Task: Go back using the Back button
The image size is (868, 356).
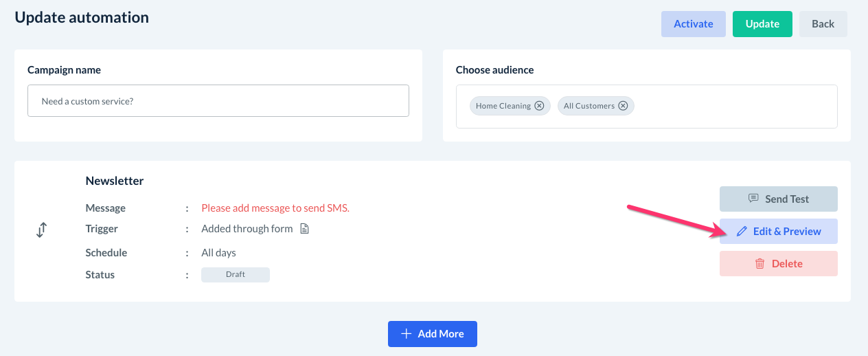Action: coord(823,24)
